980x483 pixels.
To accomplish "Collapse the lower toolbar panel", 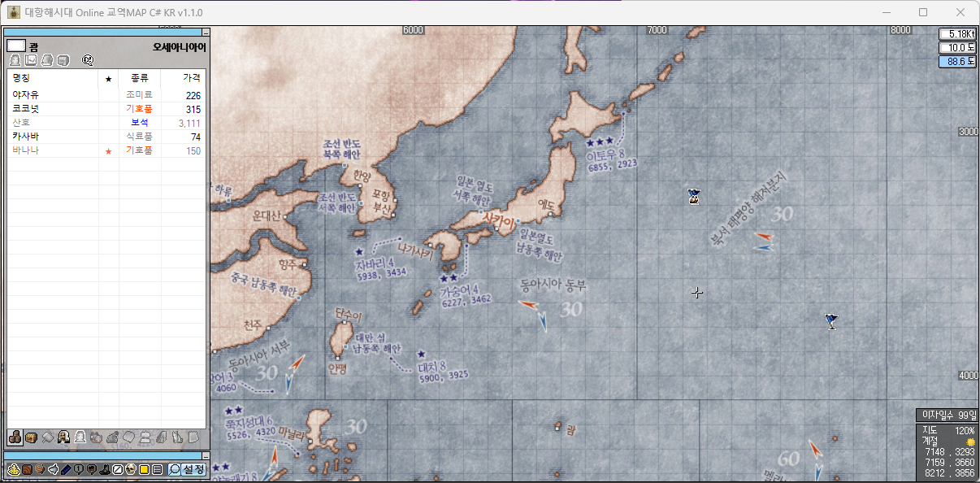I will click(206, 455).
